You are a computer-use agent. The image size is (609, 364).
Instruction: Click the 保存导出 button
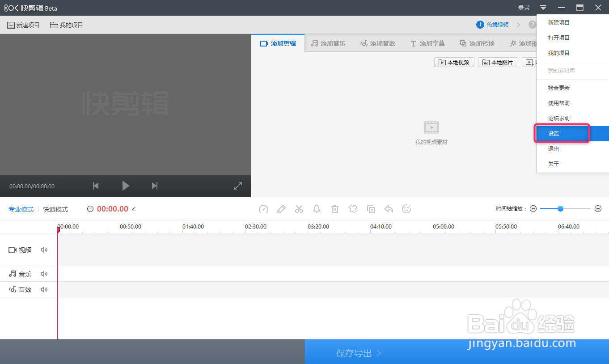[359, 353]
